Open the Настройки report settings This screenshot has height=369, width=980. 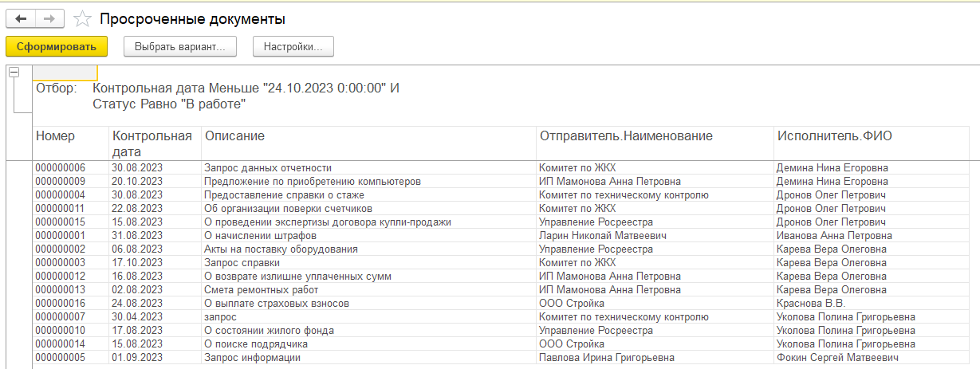coord(293,46)
